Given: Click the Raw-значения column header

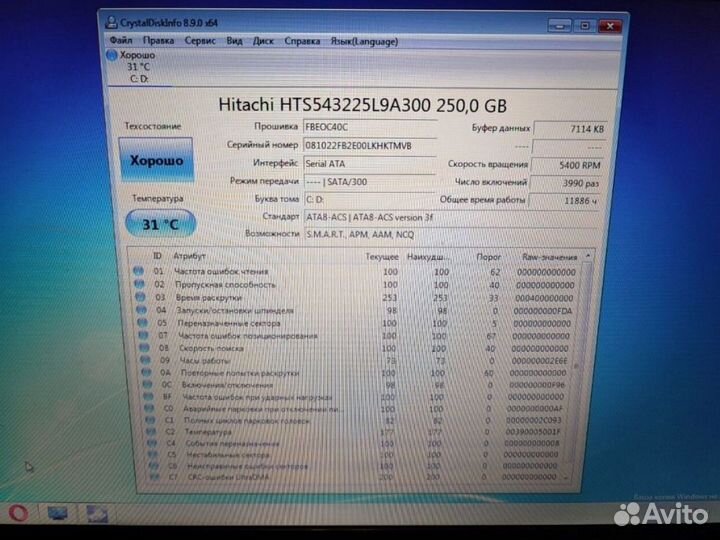Looking at the screenshot, I should pyautogui.click(x=549, y=257).
